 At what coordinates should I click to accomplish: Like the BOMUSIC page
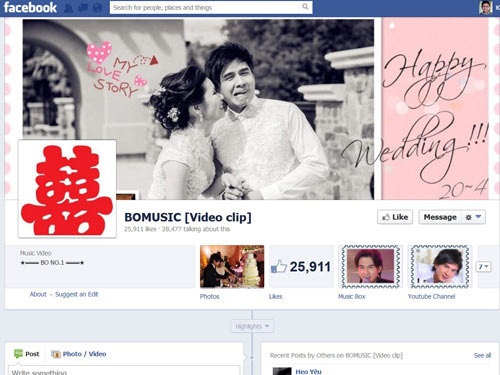(395, 217)
